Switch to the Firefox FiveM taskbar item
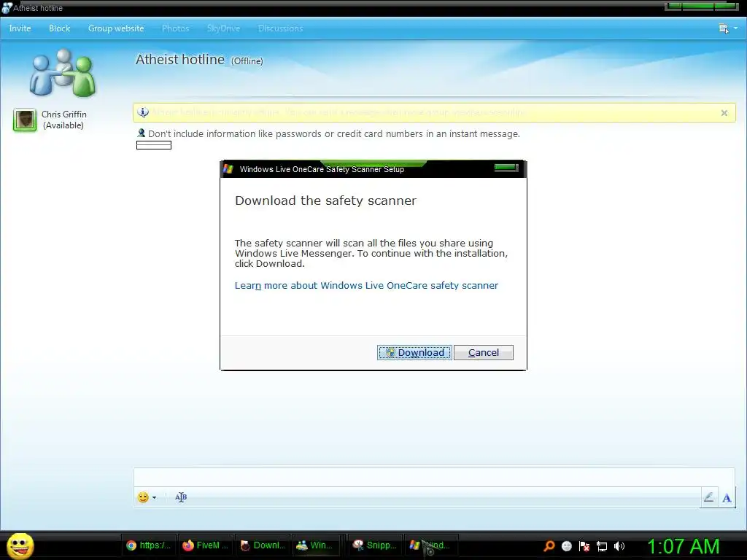This screenshot has width=747, height=560. (205, 545)
